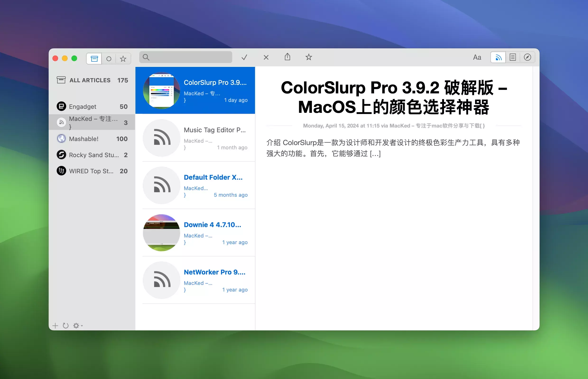Open the article in text reader view
The image size is (588, 379).
tap(513, 57)
